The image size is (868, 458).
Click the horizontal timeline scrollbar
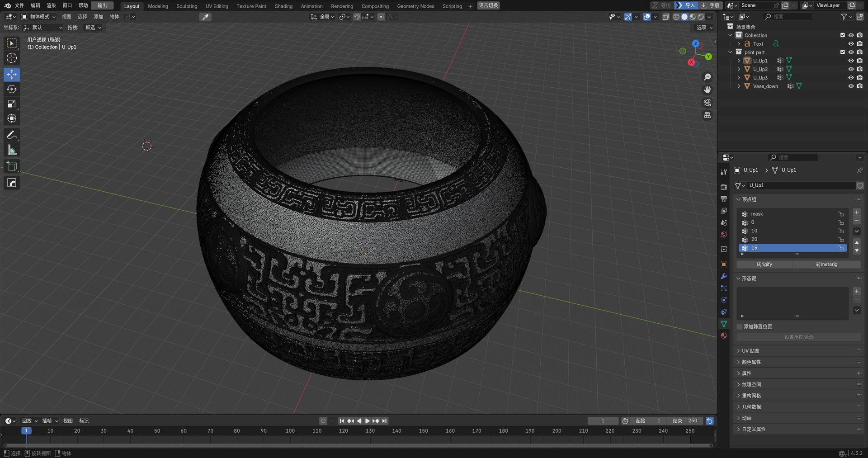[x=358, y=445]
